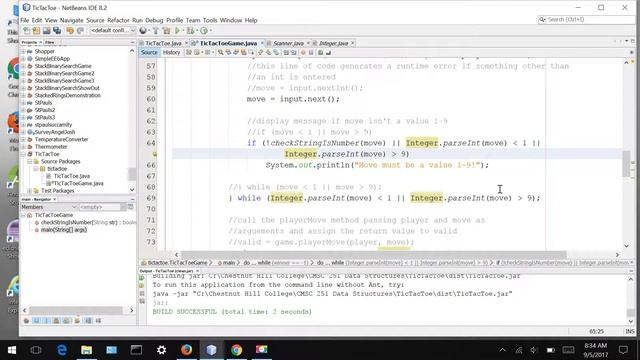This screenshot has height=360, width=640.
Task: Open the empty filter dropdown in Navigator
Action: (x=102, y=207)
